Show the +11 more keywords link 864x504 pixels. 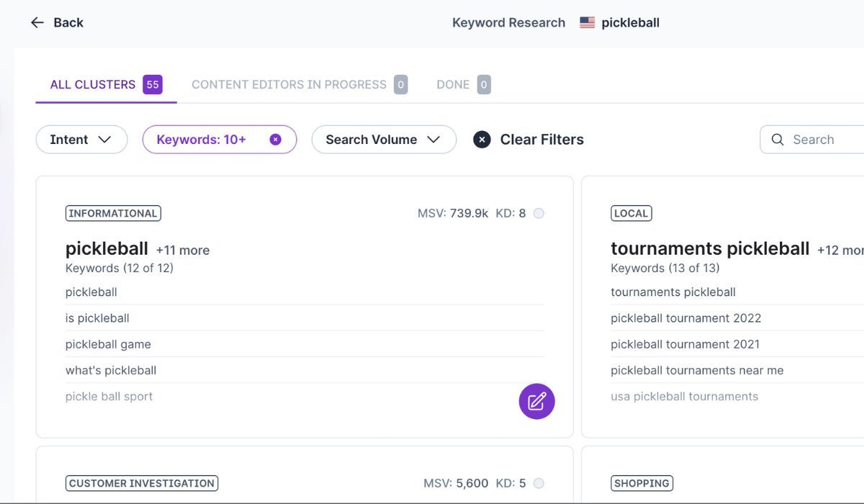182,251
